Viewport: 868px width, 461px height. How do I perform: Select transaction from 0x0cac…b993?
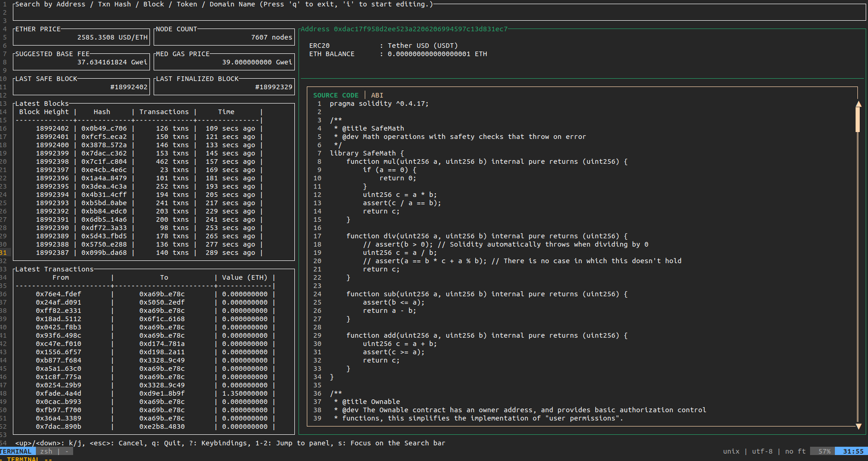[x=58, y=402]
